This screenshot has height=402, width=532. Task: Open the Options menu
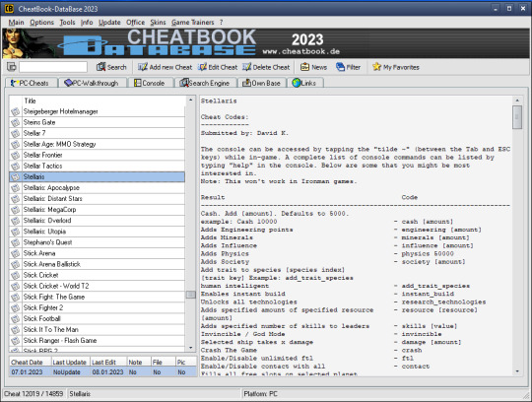tap(41, 23)
